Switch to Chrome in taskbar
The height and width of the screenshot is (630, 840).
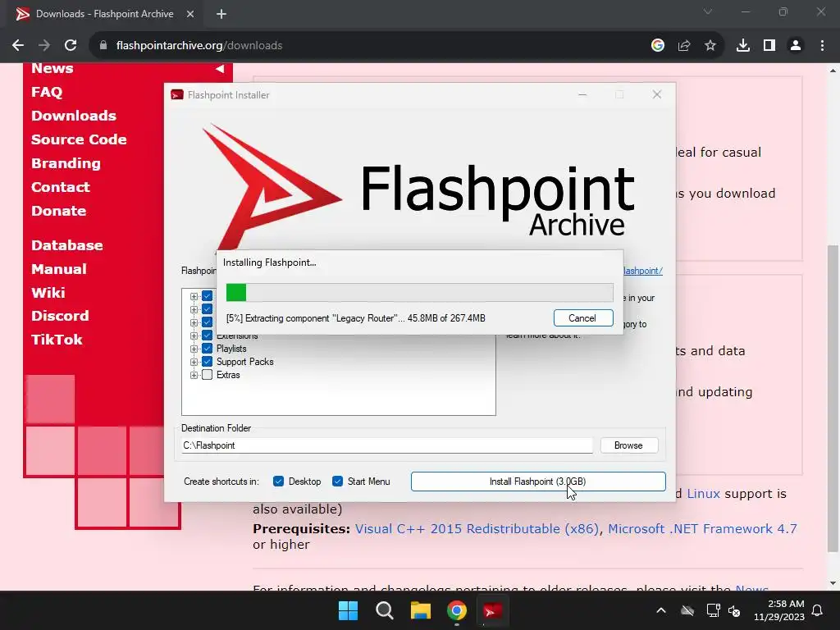[456, 610]
